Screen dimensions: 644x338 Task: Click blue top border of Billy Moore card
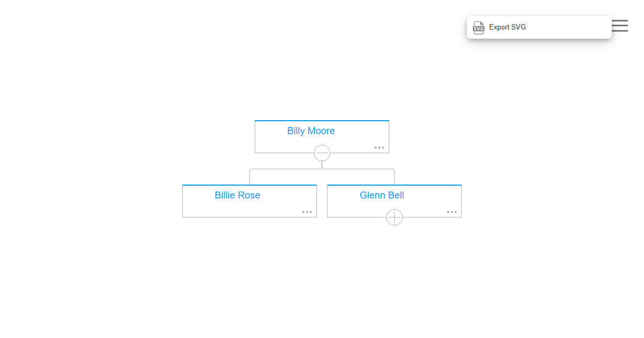[x=322, y=121]
